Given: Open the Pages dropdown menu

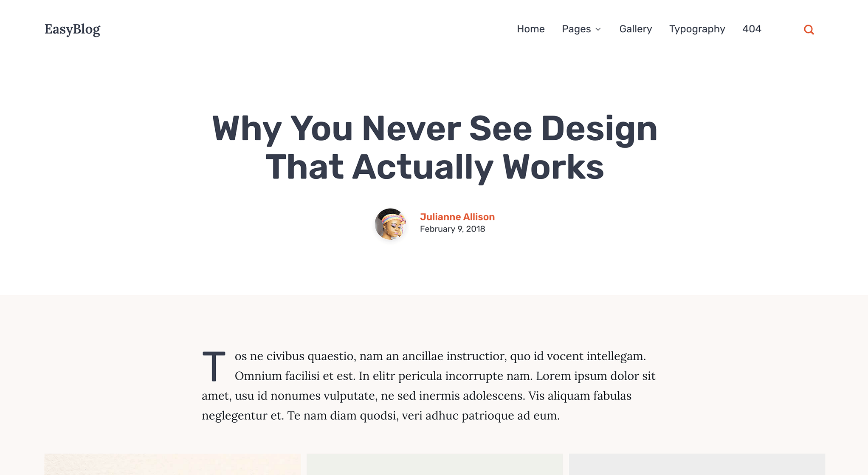Looking at the screenshot, I should point(581,28).
